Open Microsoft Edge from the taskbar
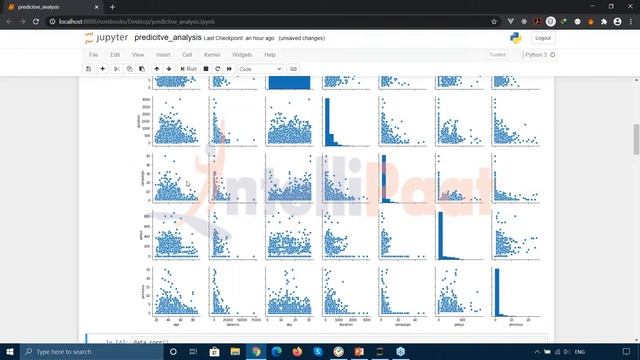Screen dimensions: 640x360 [x=277, y=351]
